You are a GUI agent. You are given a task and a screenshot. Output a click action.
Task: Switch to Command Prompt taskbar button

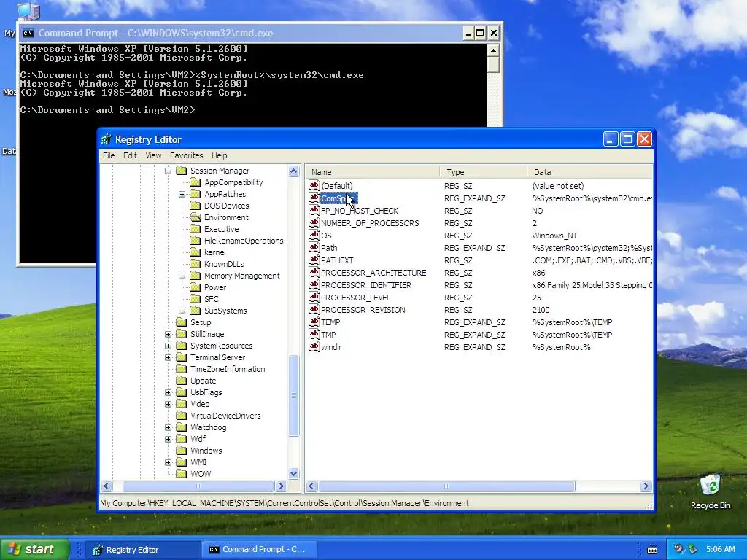(259, 550)
